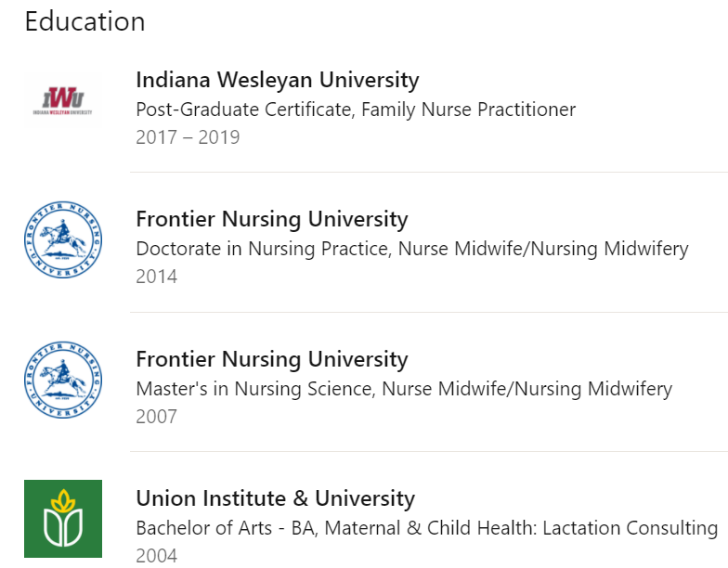Screen dimensions: 728x568
Task: Click the Frontier Nursing University seal beside Doctorate entry
Action: (x=63, y=239)
